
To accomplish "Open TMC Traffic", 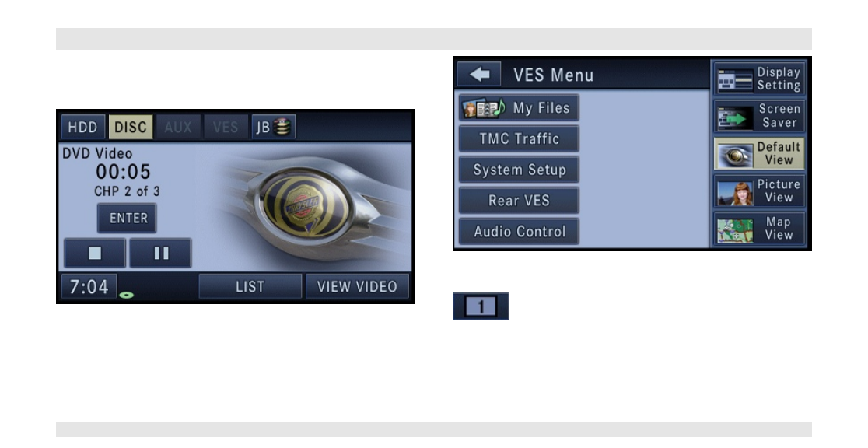I will click(519, 138).
